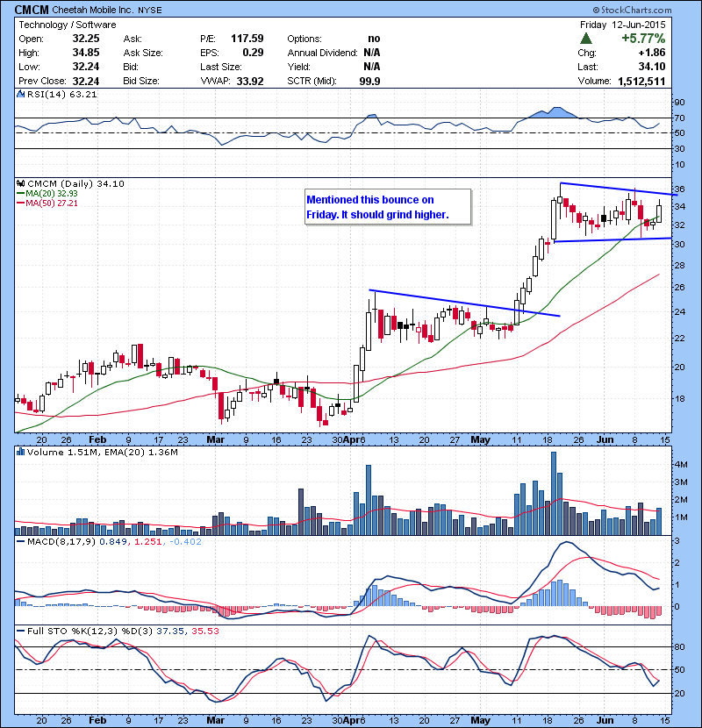Click the EPS value 0.29
This screenshot has height=728, width=702.
pyautogui.click(x=254, y=53)
